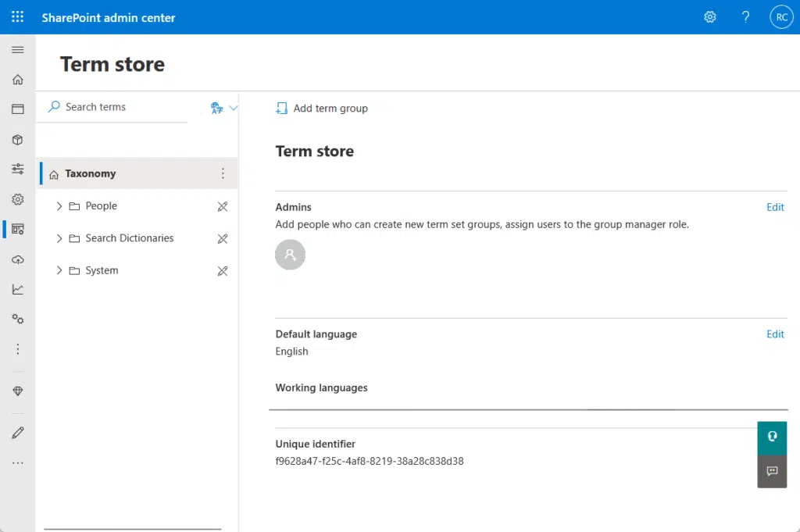Open the Content services sidebar icon
800x532 pixels.
pos(18,230)
